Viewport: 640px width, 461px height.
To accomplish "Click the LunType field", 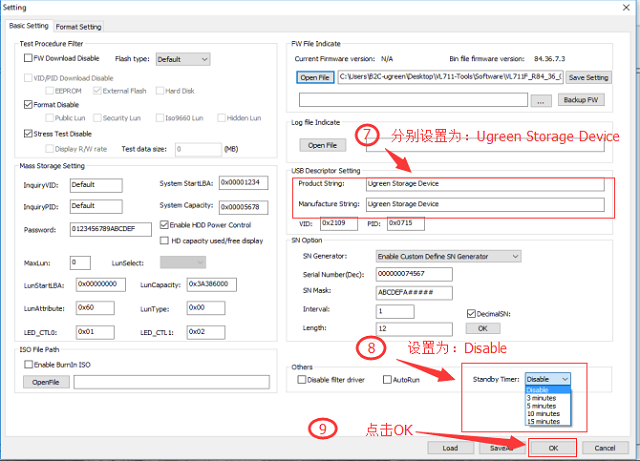I will [206, 308].
